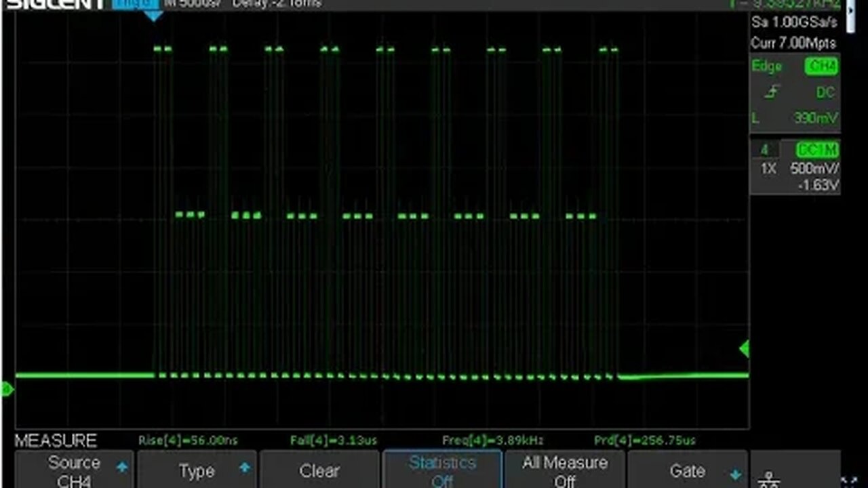
Task: Click the blue trigger status indicator
Action: pos(135,4)
